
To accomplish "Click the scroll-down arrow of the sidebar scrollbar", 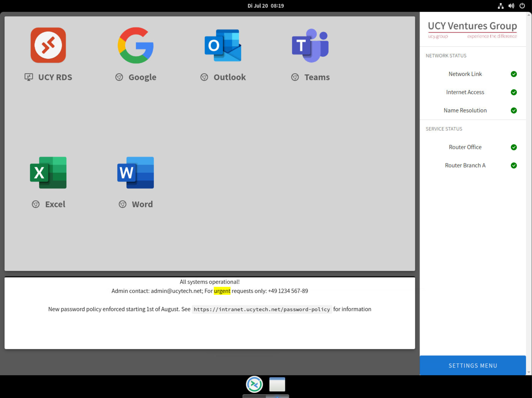I will (x=529, y=372).
